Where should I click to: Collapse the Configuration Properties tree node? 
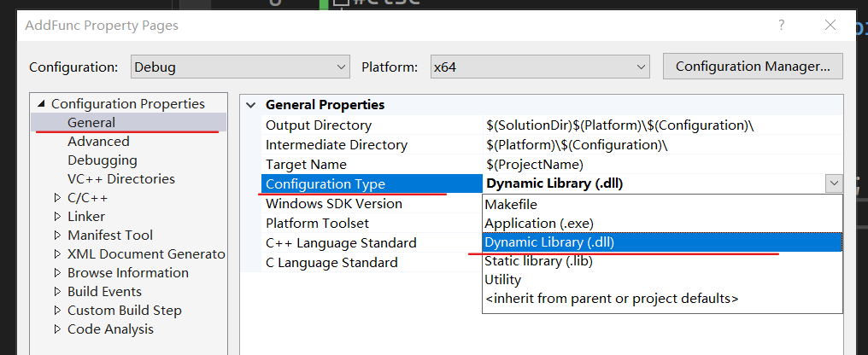pyautogui.click(x=42, y=104)
